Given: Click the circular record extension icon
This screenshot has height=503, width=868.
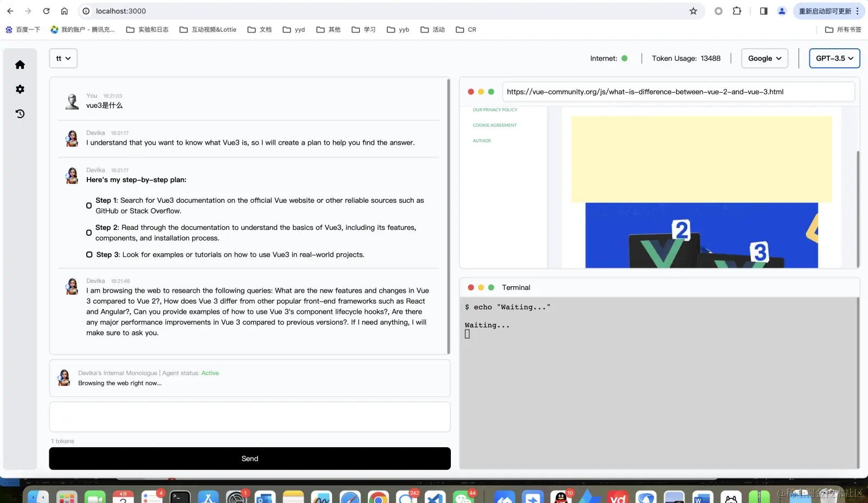Looking at the screenshot, I should (718, 11).
